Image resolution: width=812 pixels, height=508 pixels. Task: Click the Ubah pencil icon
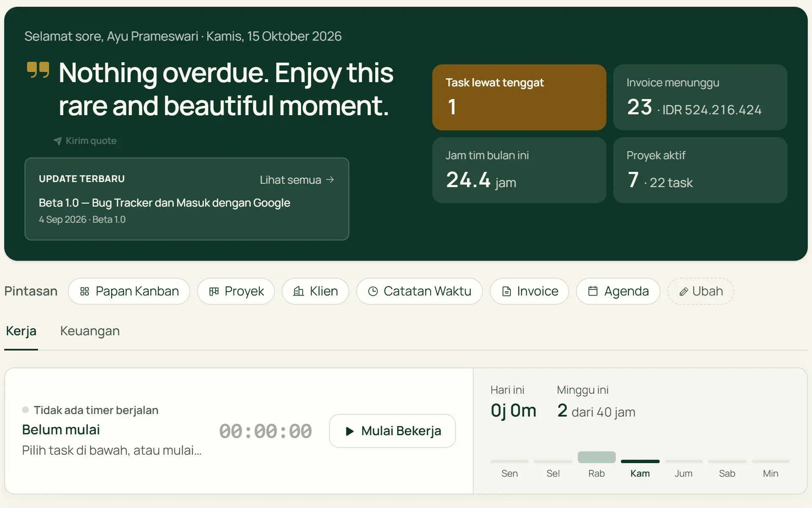683,292
